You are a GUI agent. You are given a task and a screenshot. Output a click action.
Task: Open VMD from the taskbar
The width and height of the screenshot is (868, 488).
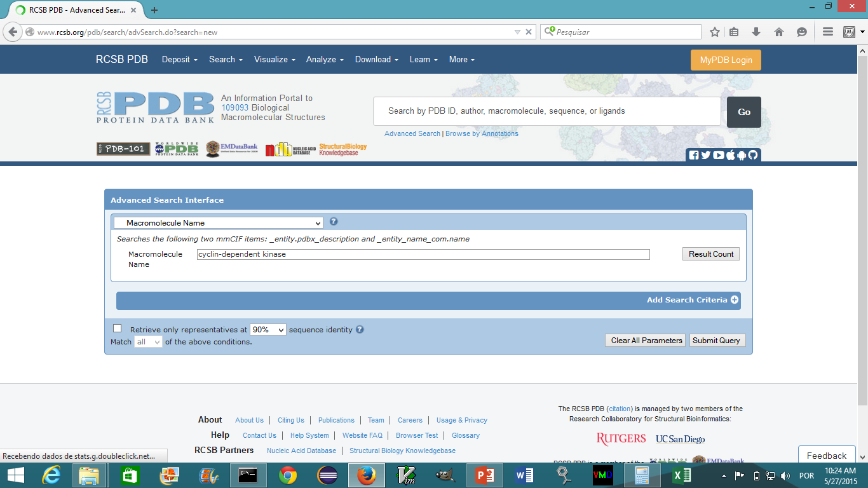(602, 475)
